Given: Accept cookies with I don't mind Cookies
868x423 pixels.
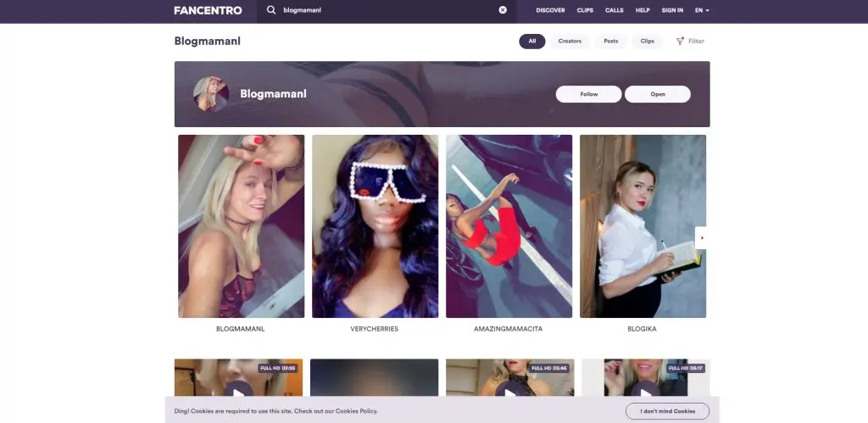Looking at the screenshot, I should [667, 411].
